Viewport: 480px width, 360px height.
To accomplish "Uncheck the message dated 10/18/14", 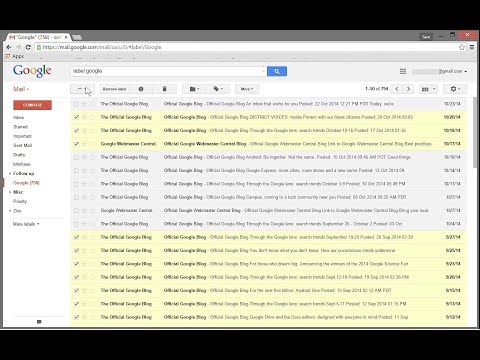I will click(x=76, y=130).
